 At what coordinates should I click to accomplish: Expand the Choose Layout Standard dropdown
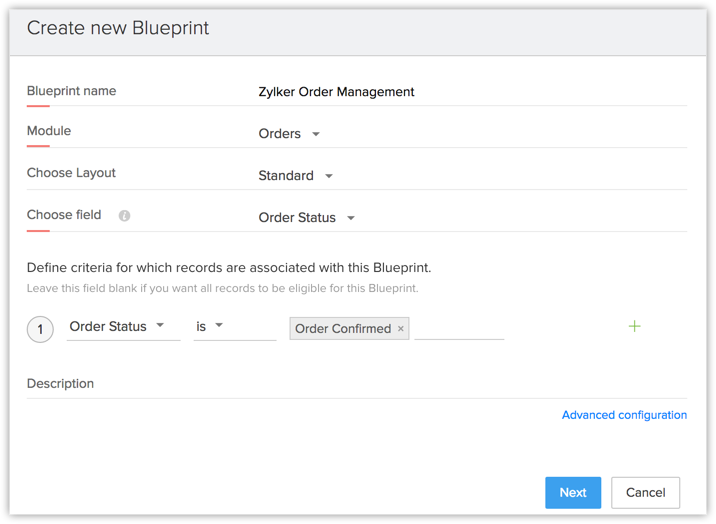point(296,176)
